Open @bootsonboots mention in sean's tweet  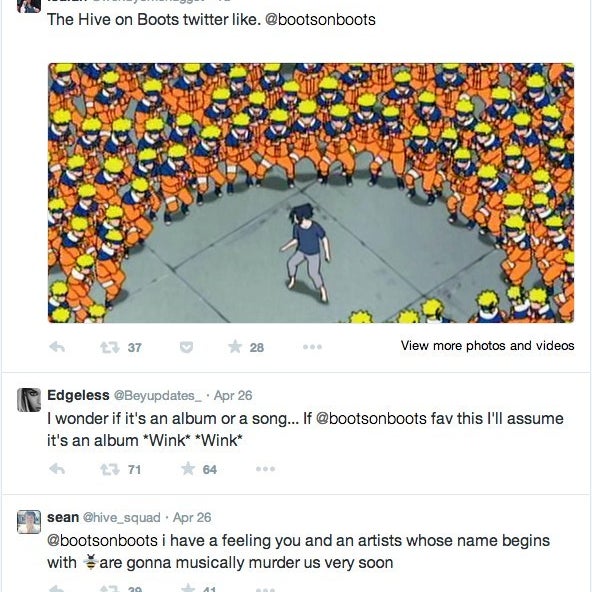pos(102,540)
